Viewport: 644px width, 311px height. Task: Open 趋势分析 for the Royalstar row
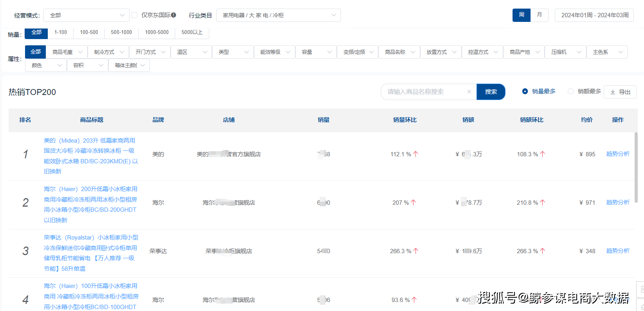[x=618, y=251]
